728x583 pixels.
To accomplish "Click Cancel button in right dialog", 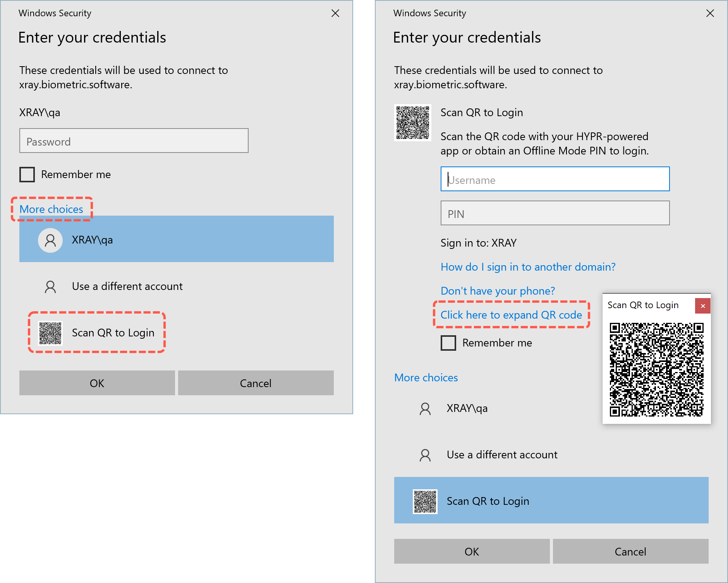I will click(x=631, y=551).
